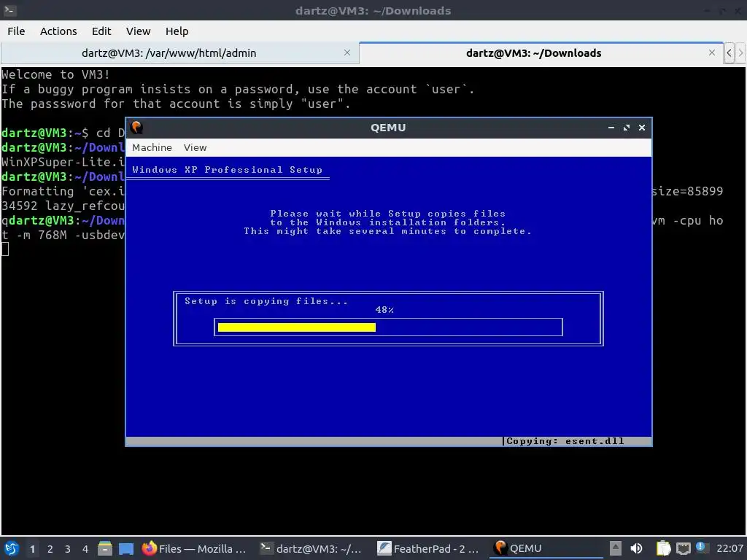Viewport: 747px width, 560px height.
Task: Click the 'Copying: esent.dll' status text
Action: pos(565,441)
